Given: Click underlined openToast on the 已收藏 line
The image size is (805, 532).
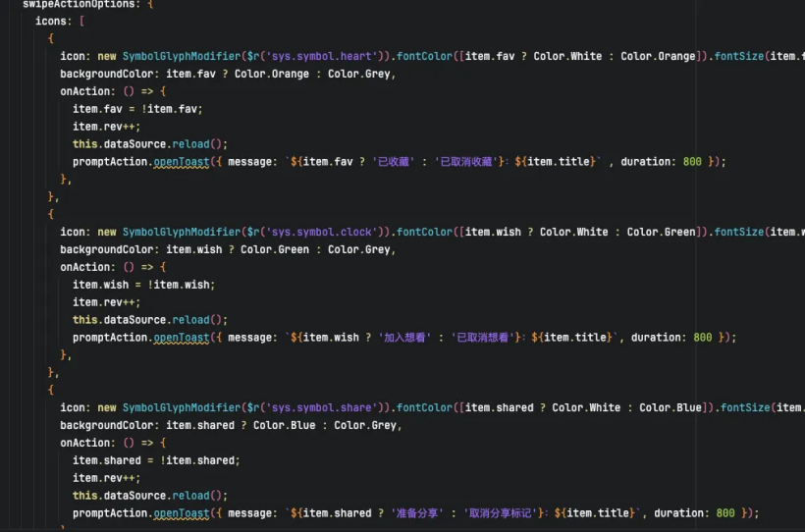Looking at the screenshot, I should click(x=181, y=162).
